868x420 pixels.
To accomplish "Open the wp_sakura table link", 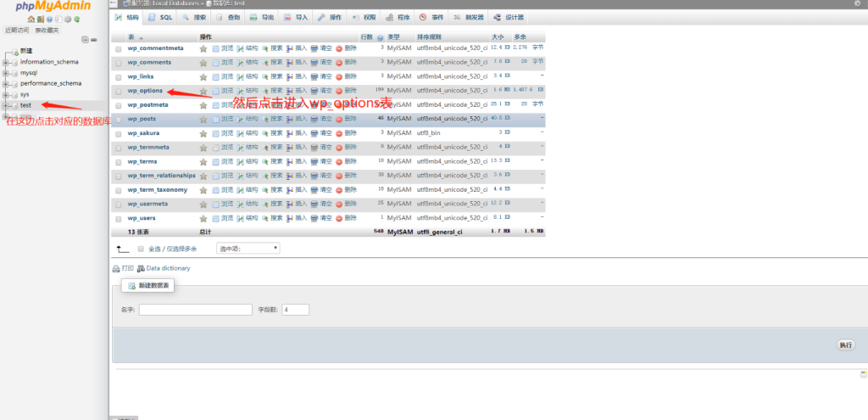I will click(144, 133).
